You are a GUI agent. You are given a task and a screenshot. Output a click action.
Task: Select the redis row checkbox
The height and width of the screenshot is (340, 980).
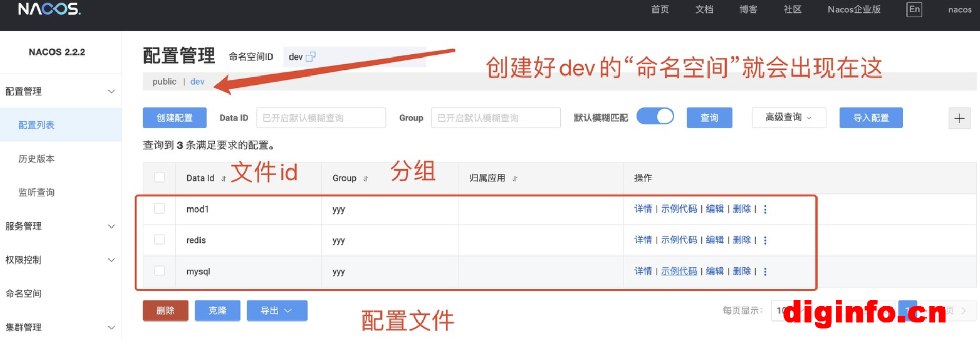[x=159, y=240]
